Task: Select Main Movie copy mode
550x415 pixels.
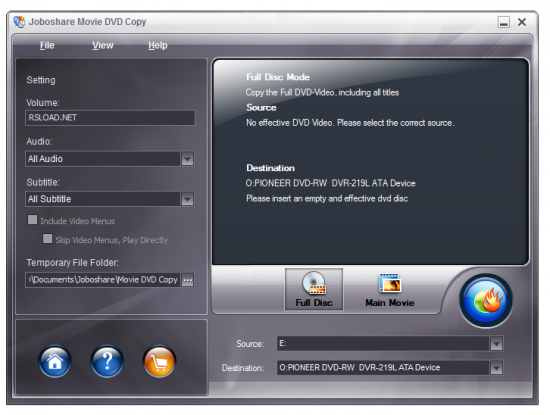Action: pyautogui.click(x=390, y=289)
